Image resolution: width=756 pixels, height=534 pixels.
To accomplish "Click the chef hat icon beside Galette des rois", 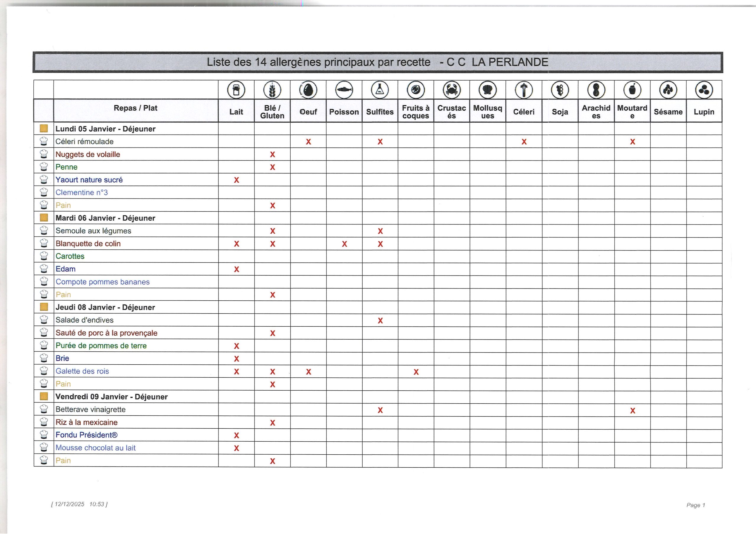I will coord(44,371).
